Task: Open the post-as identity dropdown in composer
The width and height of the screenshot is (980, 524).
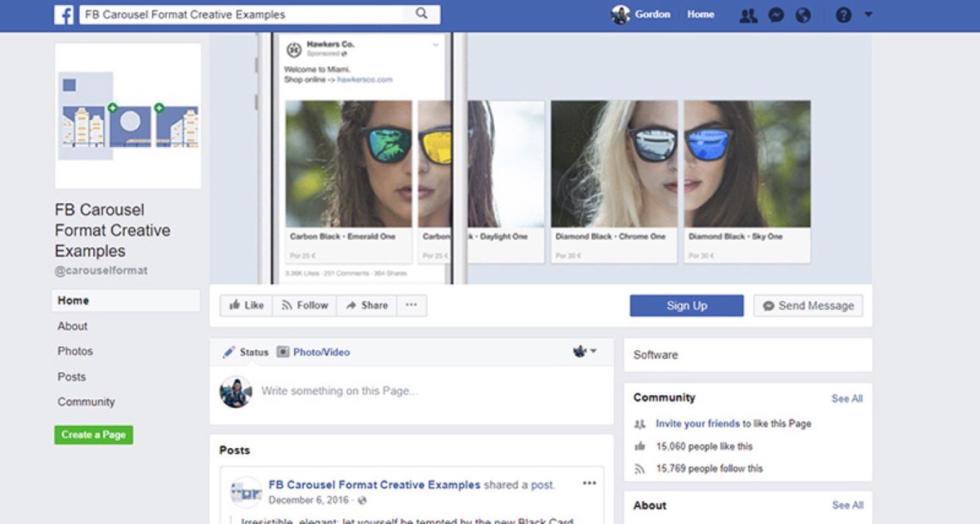Action: (585, 352)
